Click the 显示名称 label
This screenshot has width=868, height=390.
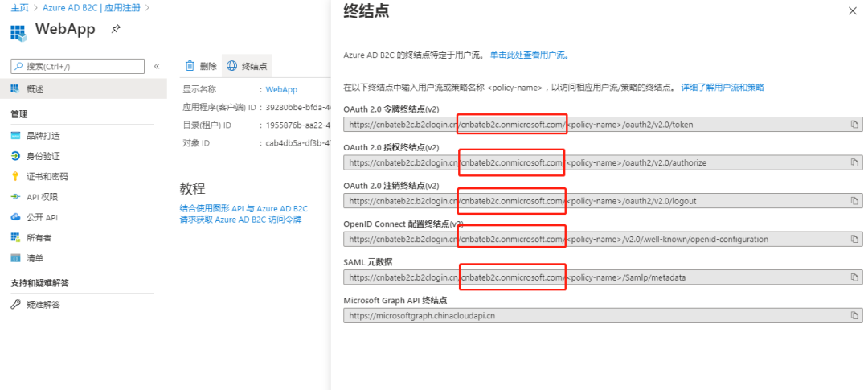(199, 89)
